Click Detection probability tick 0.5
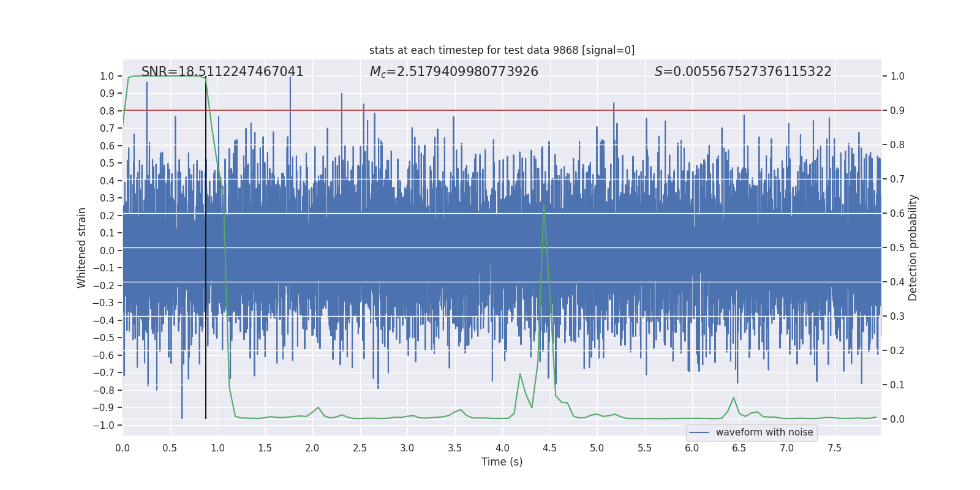980x490 pixels. (897, 248)
